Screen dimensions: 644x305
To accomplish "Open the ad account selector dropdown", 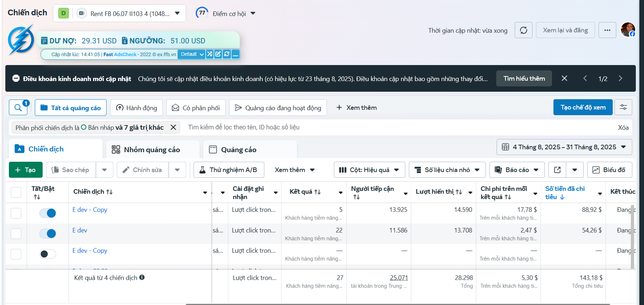I will (x=120, y=14).
